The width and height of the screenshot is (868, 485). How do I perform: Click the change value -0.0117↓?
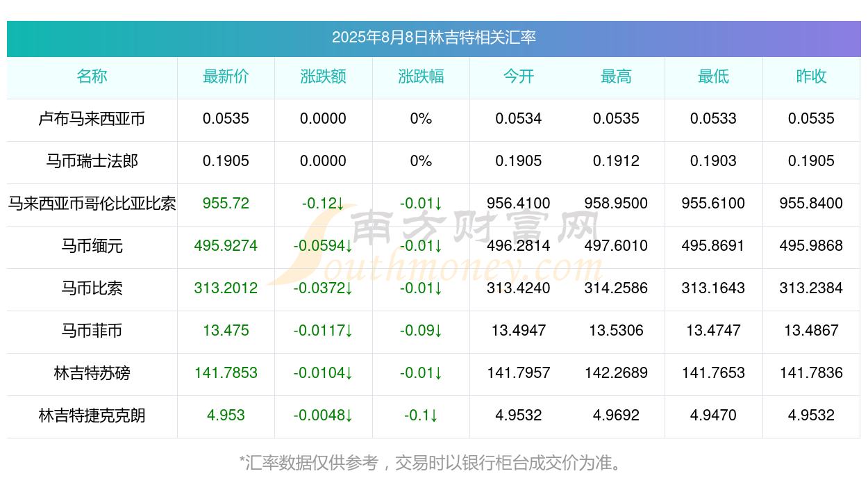[323, 331]
